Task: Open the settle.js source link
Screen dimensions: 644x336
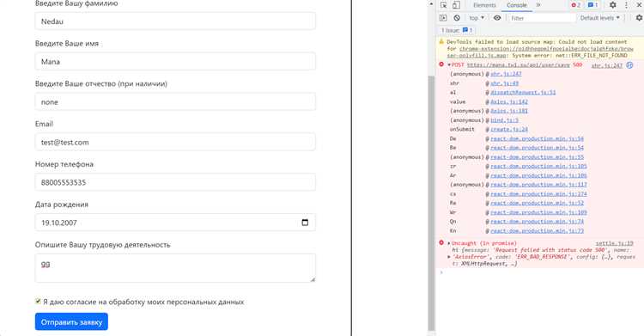Action: [x=615, y=243]
